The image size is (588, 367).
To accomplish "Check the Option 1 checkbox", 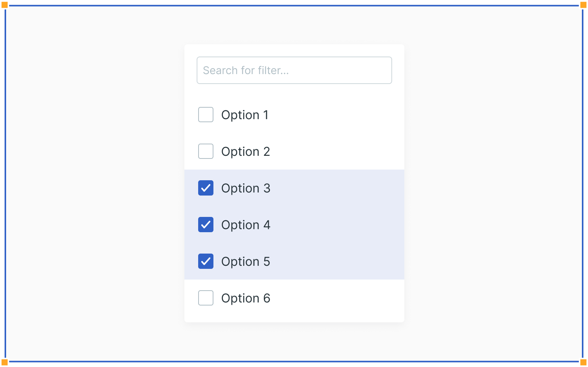I will click(x=206, y=115).
